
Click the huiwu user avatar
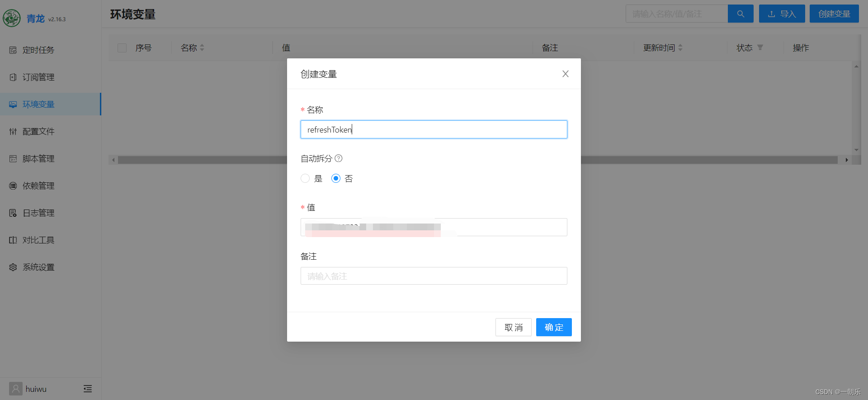tap(15, 389)
